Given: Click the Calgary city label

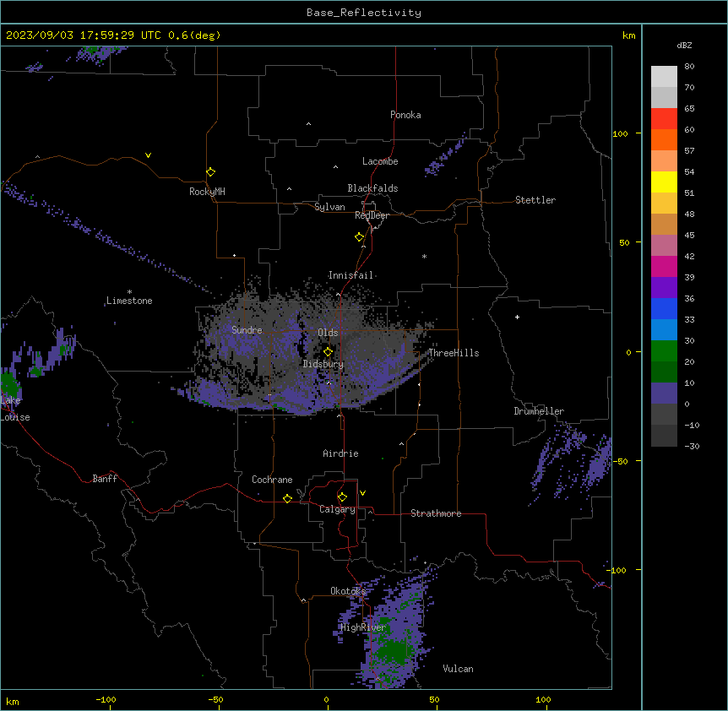Looking at the screenshot, I should coord(337,509).
